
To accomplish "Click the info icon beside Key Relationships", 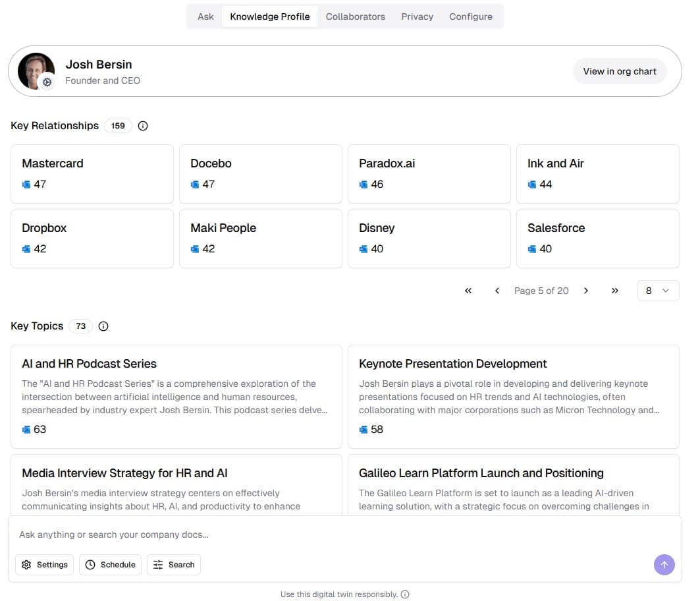I will click(143, 126).
